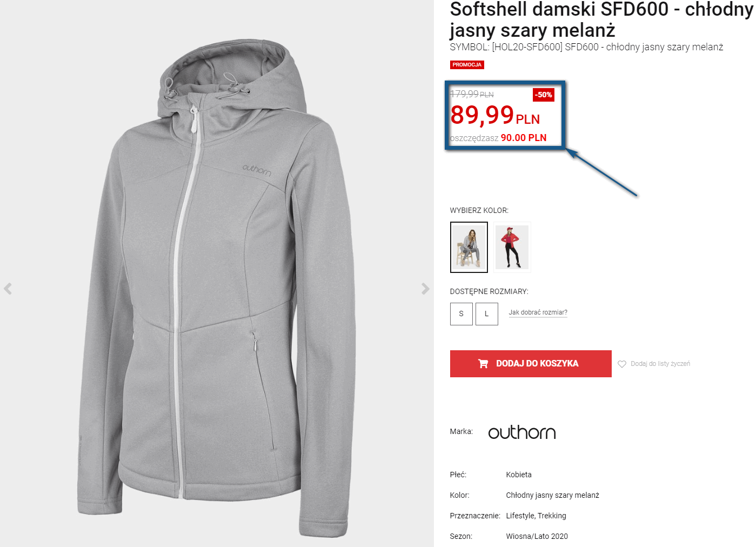
Task: Click the 89,99 PLN sale price
Action: pos(495,115)
